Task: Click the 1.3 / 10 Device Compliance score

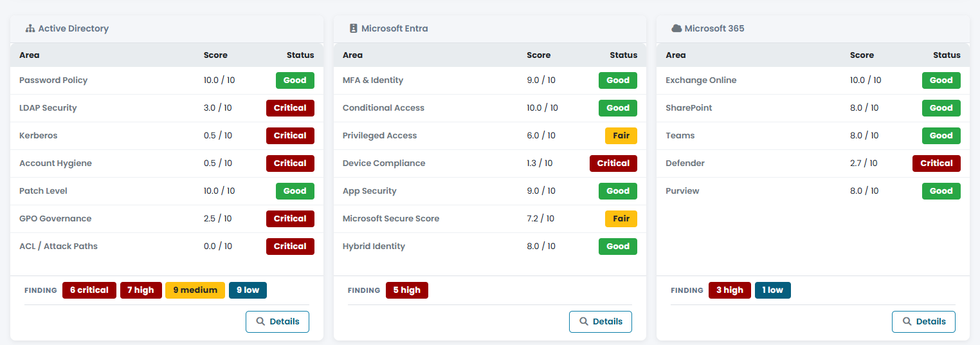Action: click(540, 163)
